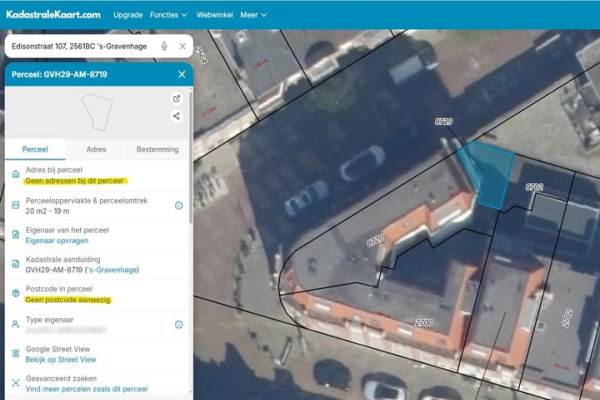Click the share parcel icon
Screen dimensions: 600x400
(x=176, y=116)
